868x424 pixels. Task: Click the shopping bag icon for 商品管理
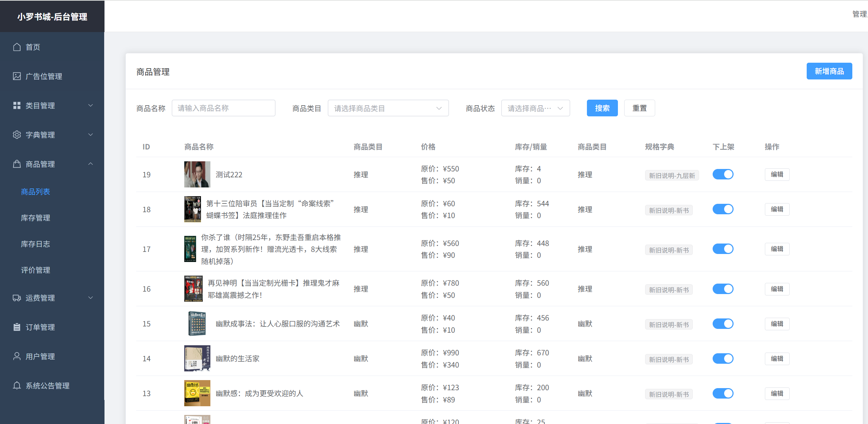tap(17, 164)
